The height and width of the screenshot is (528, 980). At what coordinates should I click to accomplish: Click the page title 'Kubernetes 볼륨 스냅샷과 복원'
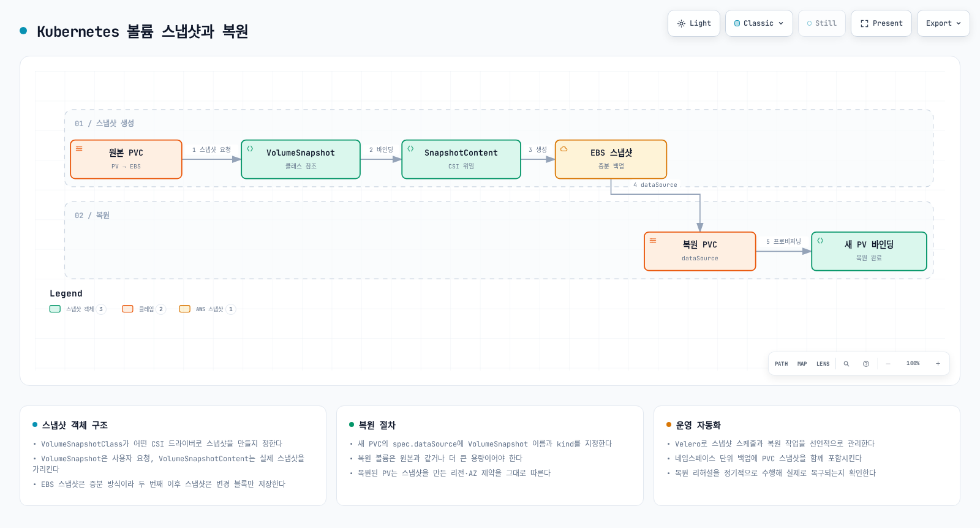coord(142,31)
